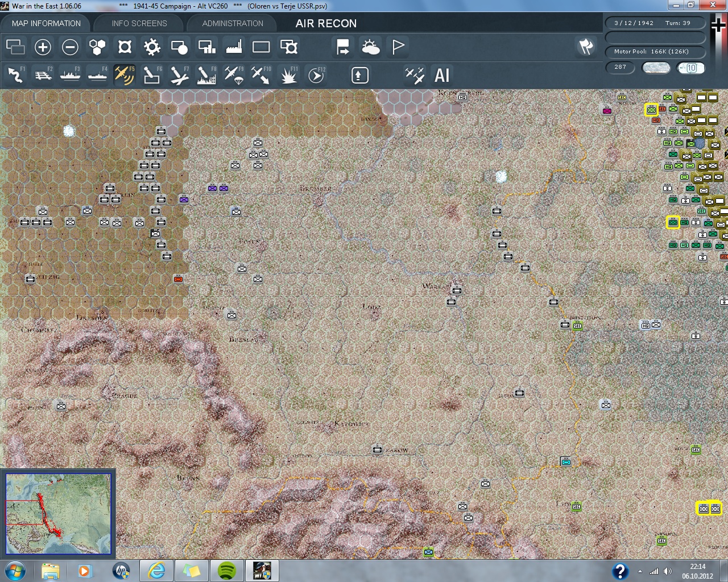Click the pennant flag icon
This screenshot has height=582, width=728.
click(x=398, y=47)
